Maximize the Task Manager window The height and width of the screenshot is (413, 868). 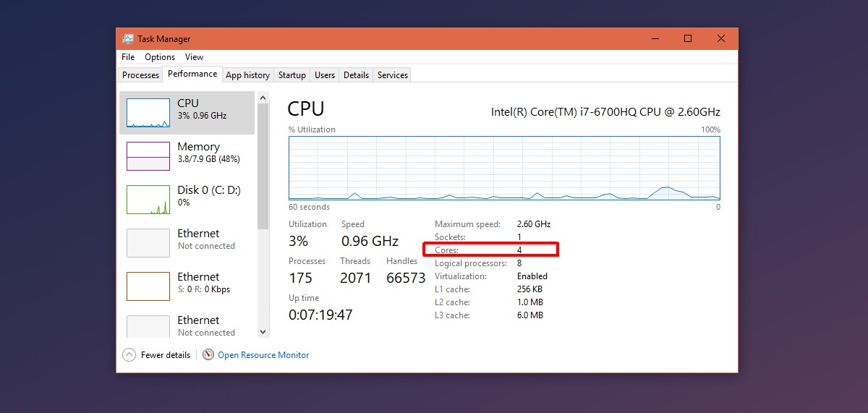(x=688, y=38)
